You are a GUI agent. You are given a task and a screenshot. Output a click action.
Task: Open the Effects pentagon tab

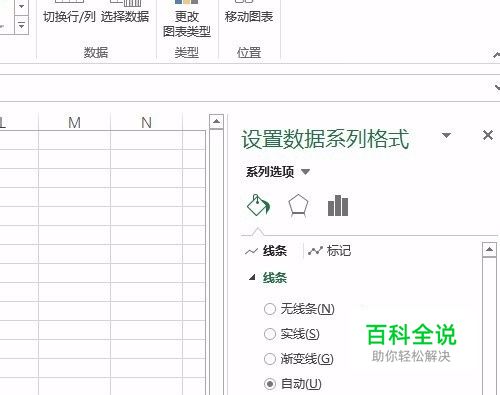pyautogui.click(x=298, y=205)
